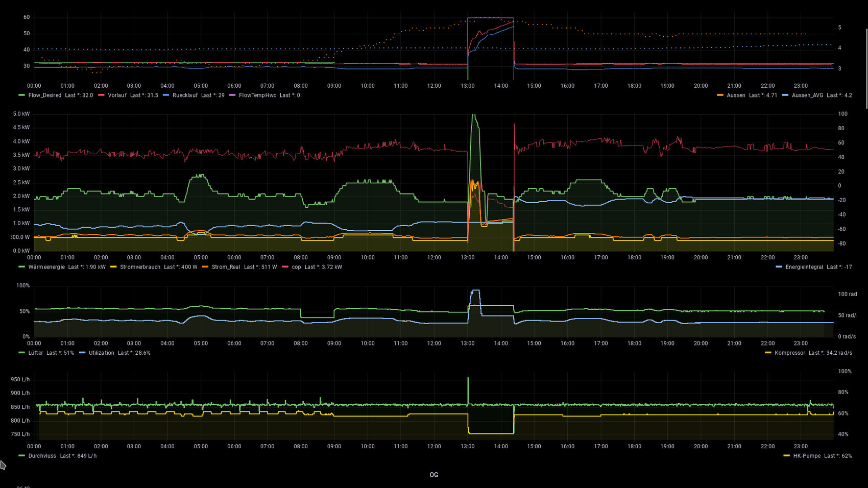Viewport: 868px width, 488px height.
Task: Show only the Utilization series via the legend
Action: coord(101,353)
